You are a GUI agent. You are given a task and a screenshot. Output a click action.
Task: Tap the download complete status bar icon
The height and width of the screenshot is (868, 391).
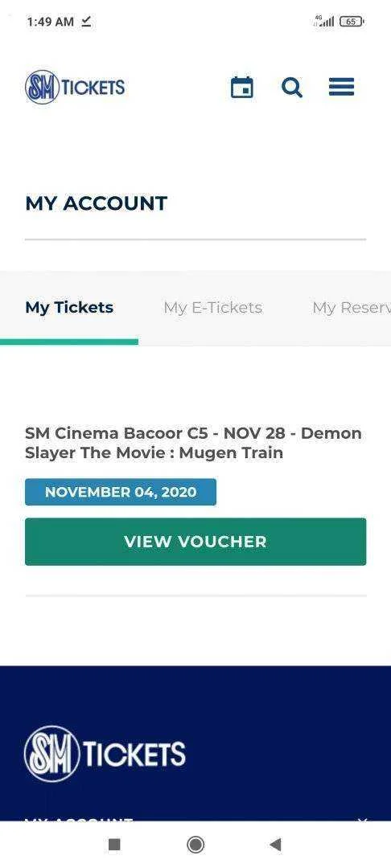pos(86,21)
